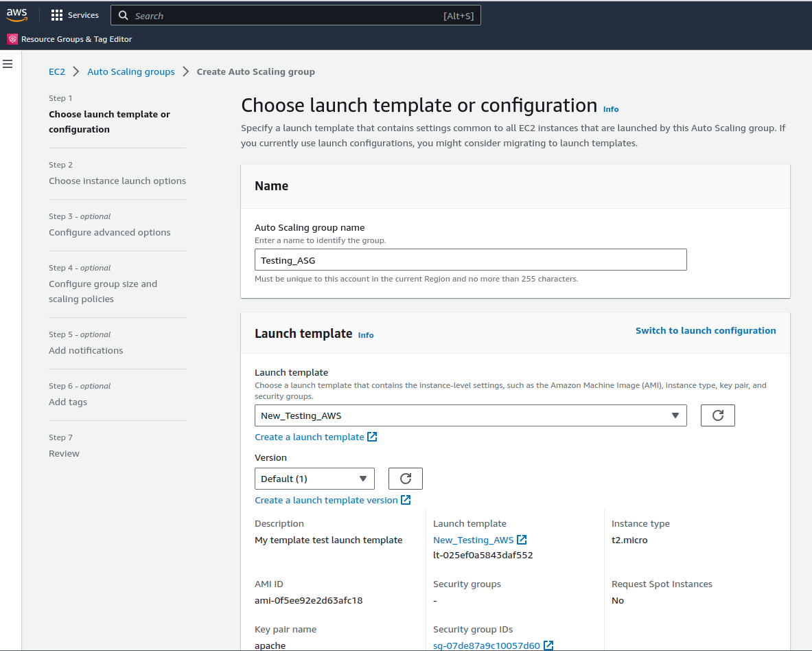The width and height of the screenshot is (812, 651).
Task: Select Step 1 Choose launch template or configuration
Action: pyautogui.click(x=109, y=122)
